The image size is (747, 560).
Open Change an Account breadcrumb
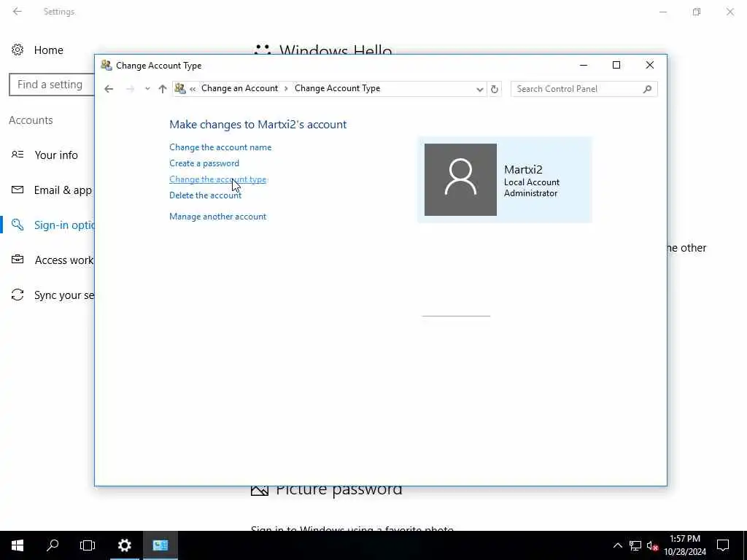239,88
